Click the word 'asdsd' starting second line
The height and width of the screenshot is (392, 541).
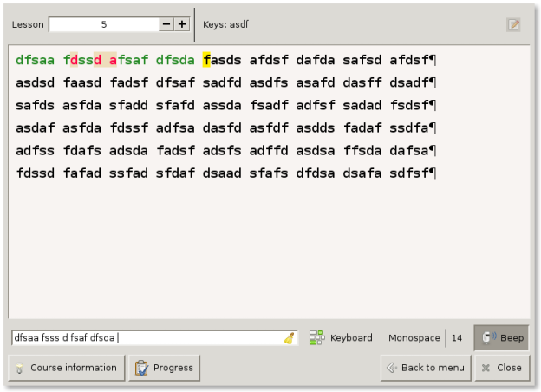click(x=35, y=82)
